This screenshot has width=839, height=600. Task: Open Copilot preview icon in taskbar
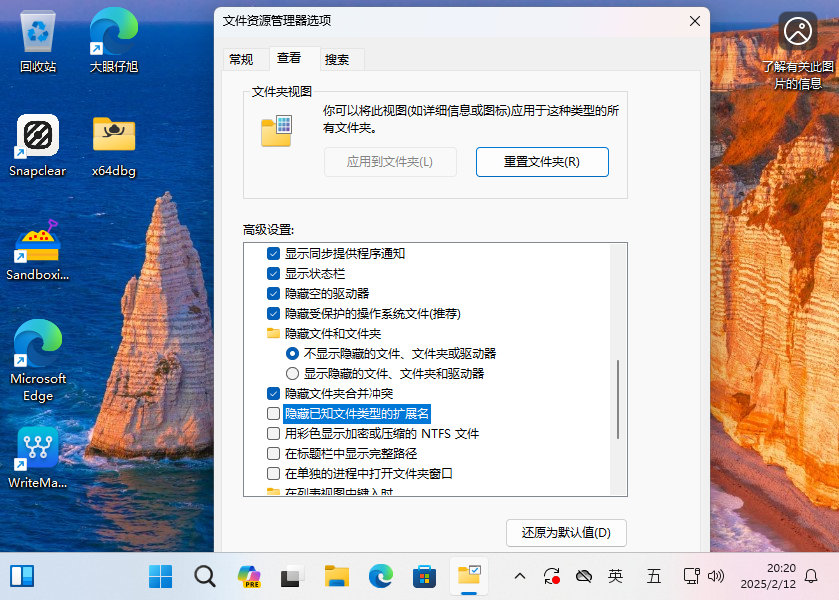click(248, 576)
